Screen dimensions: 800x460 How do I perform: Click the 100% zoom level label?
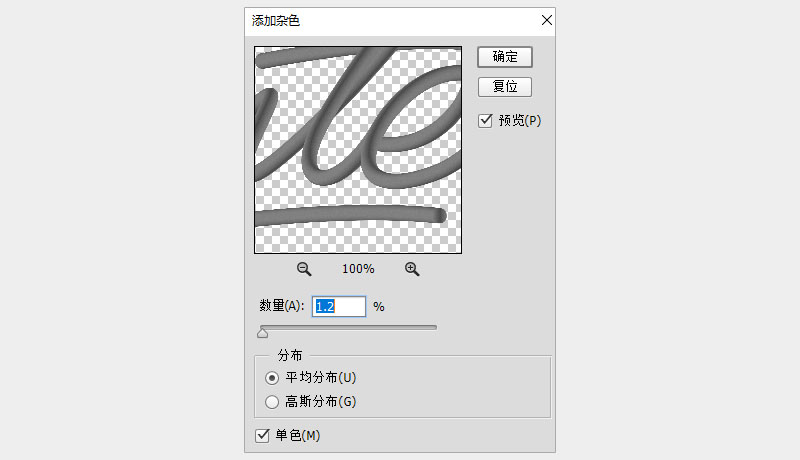pyautogui.click(x=358, y=269)
